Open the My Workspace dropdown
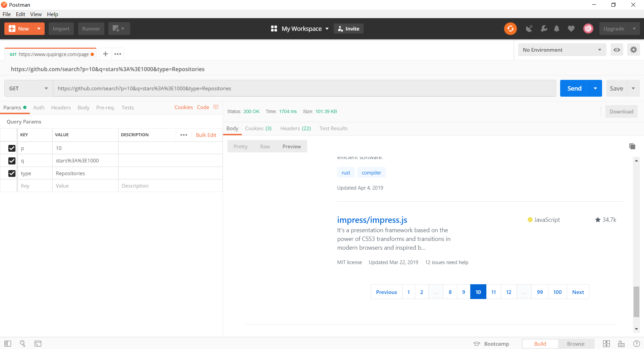 coord(305,29)
